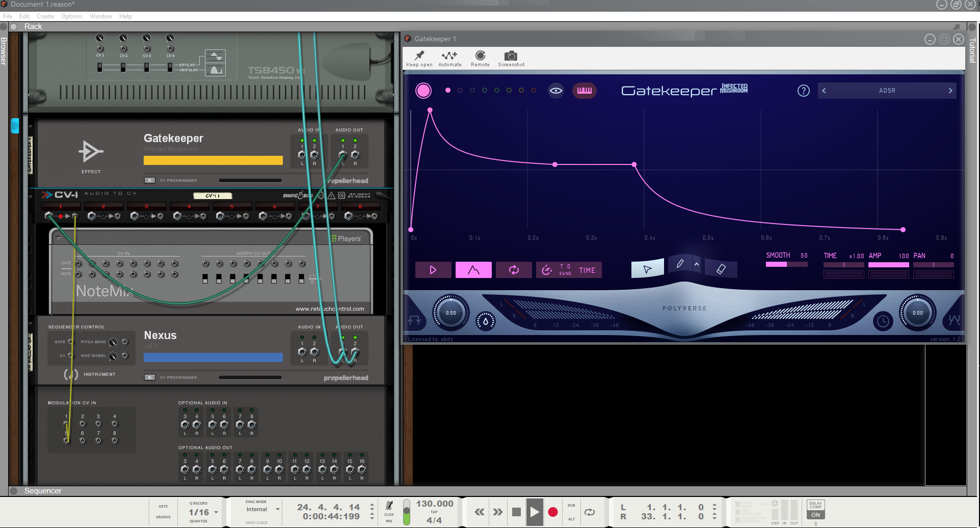Open Gatekeeper help question mark
Image resolution: width=980 pixels, height=528 pixels.
coord(803,91)
